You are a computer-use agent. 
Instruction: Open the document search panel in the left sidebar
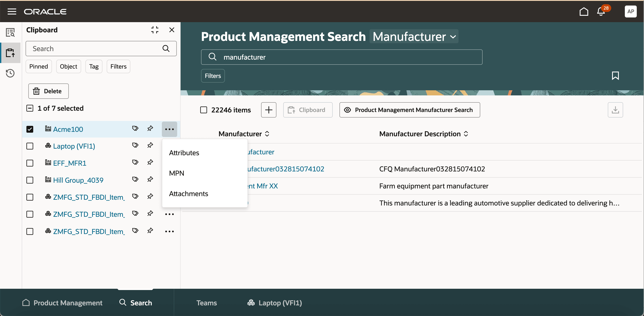pos(10,33)
